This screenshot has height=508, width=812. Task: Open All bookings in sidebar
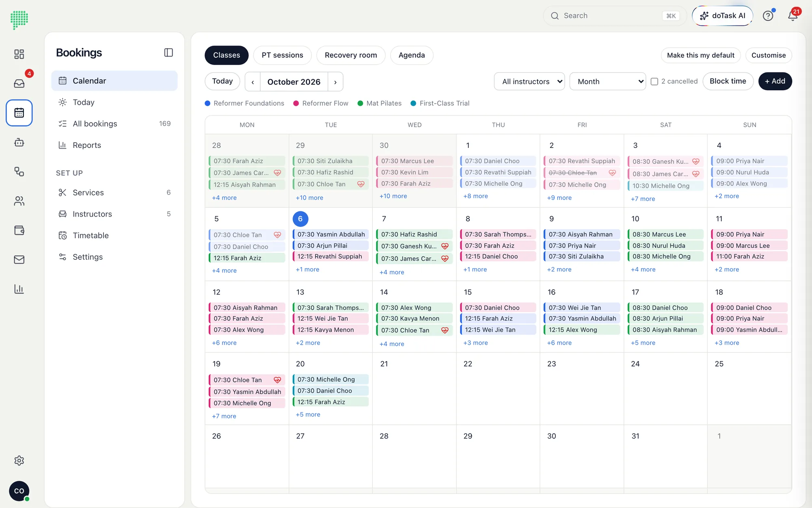[x=114, y=124]
